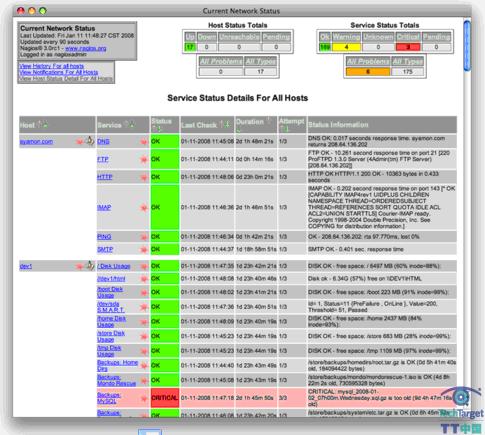Open the //dev1/html service link
This screenshot has width=485, height=435.
point(111,279)
